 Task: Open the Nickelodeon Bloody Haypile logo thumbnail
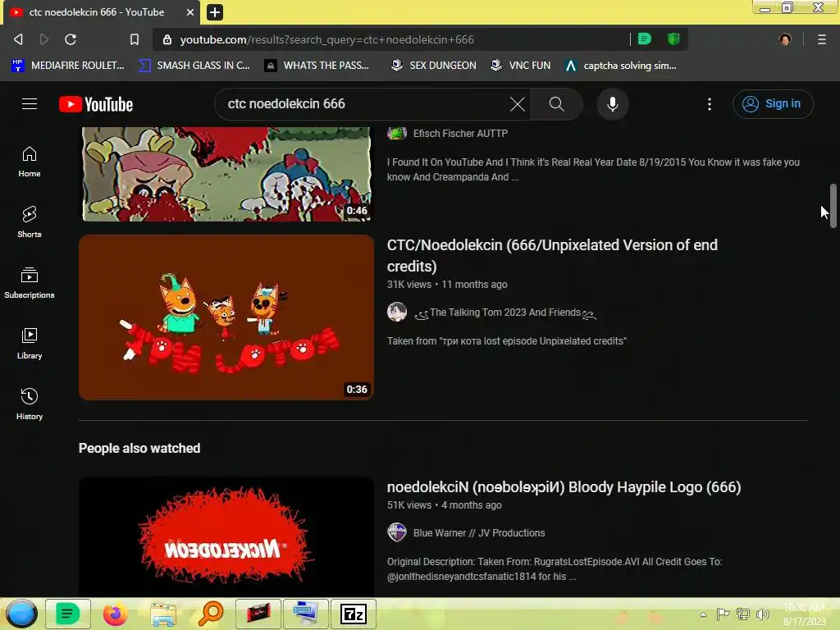[x=226, y=537]
